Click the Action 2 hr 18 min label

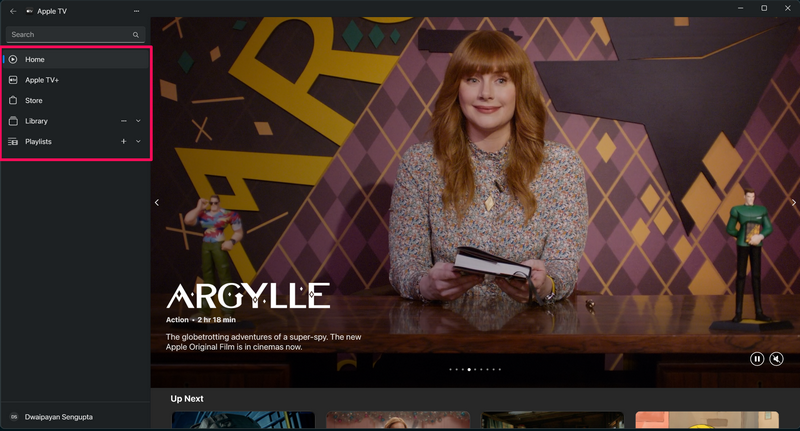(201, 320)
